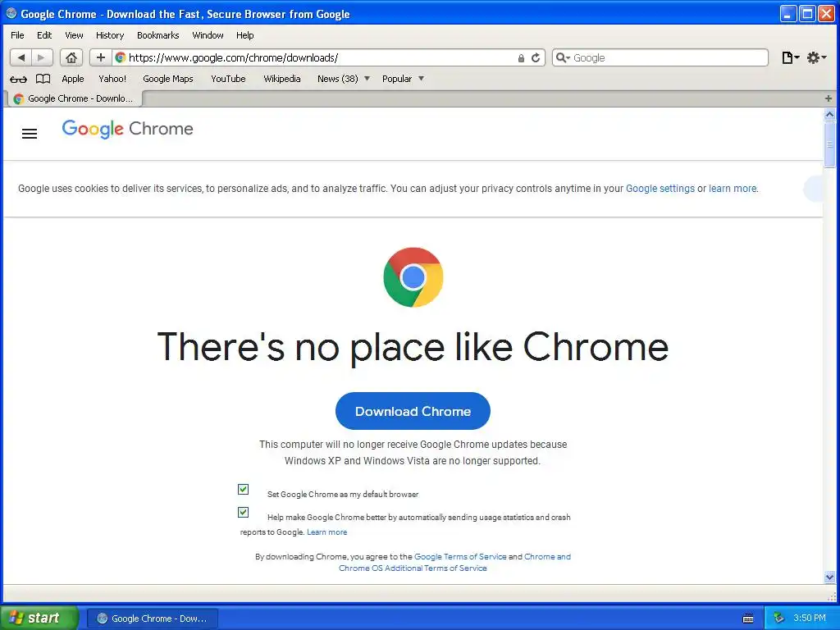Click the 3:50 PM clock in the tray
This screenshot has height=630, width=840.
point(810,618)
